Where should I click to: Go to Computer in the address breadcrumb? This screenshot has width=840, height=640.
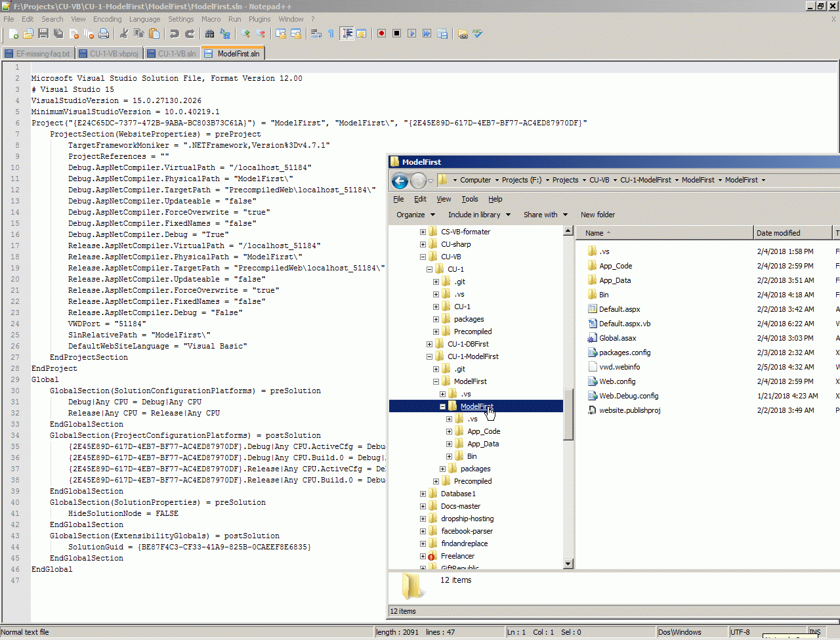click(x=475, y=180)
